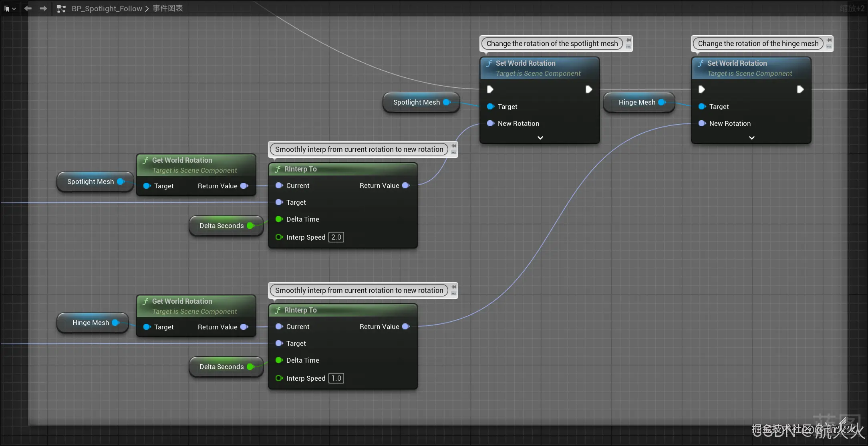Expand the hinge Set World Rotation node chevron
868x446 pixels.
click(x=751, y=138)
